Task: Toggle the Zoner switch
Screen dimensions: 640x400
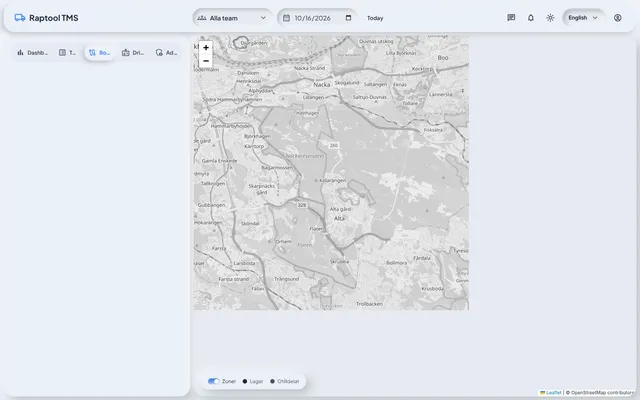Action: point(213,381)
